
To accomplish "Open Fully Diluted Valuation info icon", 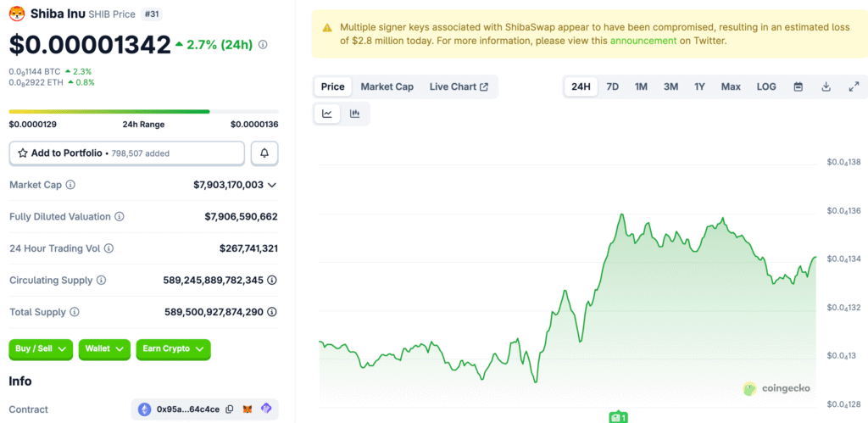I will pyautogui.click(x=119, y=216).
